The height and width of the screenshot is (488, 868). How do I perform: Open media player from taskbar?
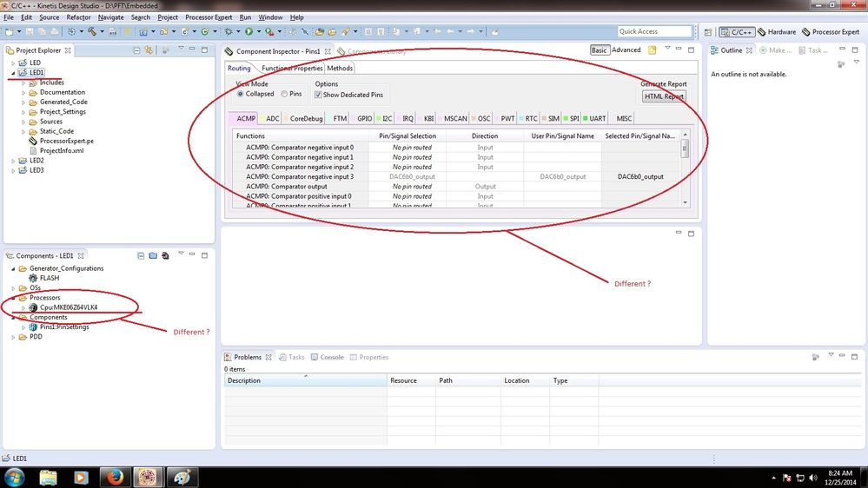82,477
